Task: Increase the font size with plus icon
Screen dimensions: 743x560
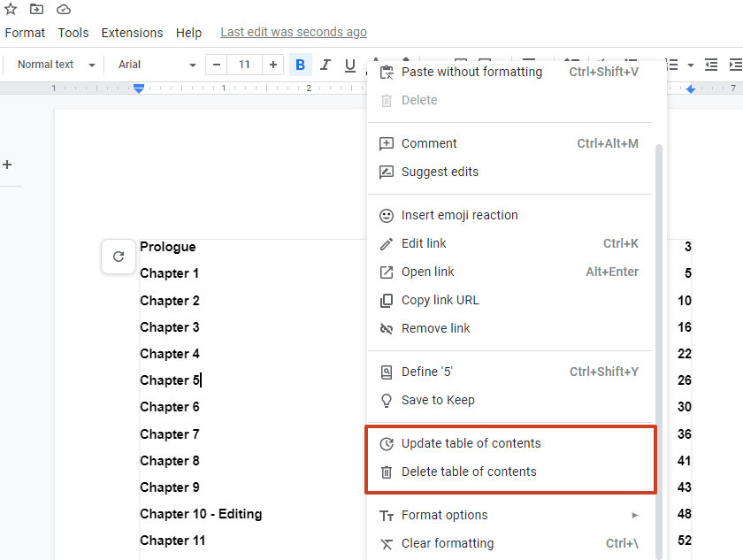Action: point(272,64)
